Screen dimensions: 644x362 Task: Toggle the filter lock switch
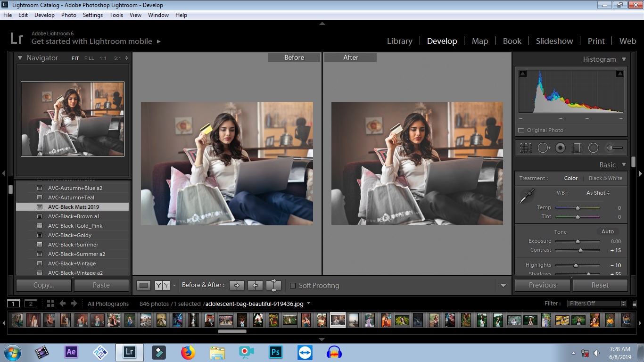tap(634, 304)
